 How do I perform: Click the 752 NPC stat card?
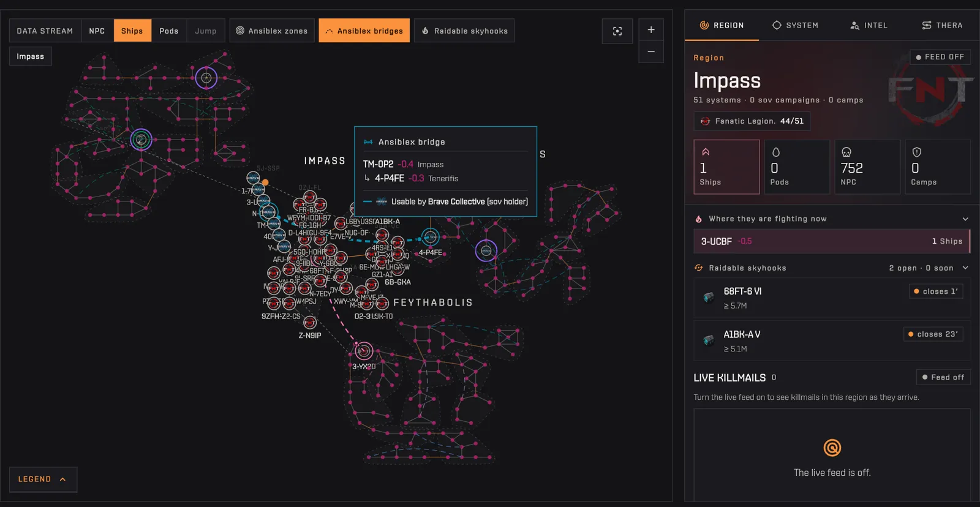pyautogui.click(x=867, y=167)
